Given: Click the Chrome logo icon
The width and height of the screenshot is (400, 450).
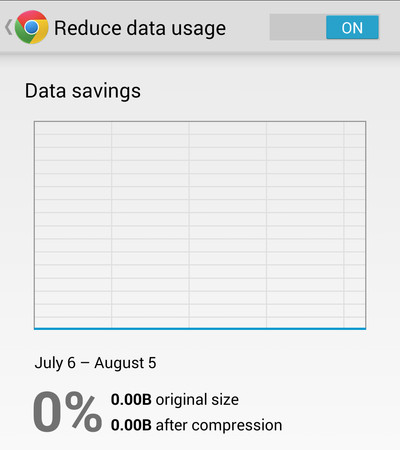Looking at the screenshot, I should (x=32, y=27).
